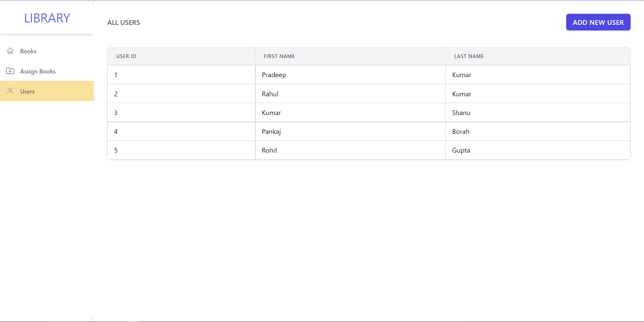Click the LIBRARY logo title
This screenshot has width=644, height=322.
[x=47, y=18]
